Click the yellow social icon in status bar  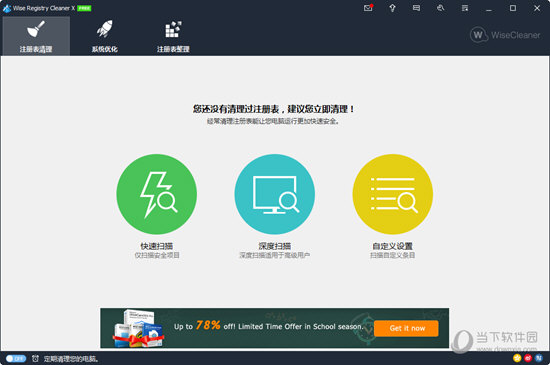(x=517, y=358)
